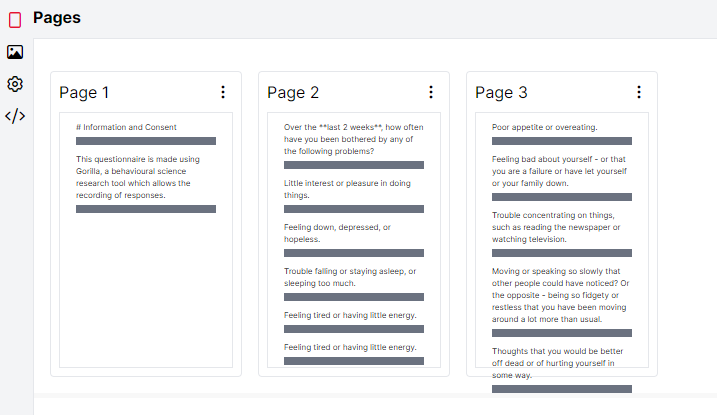This screenshot has height=415, width=717.
Task: Click 'Little interest or pleasure in doing things' item
Action: point(347,189)
